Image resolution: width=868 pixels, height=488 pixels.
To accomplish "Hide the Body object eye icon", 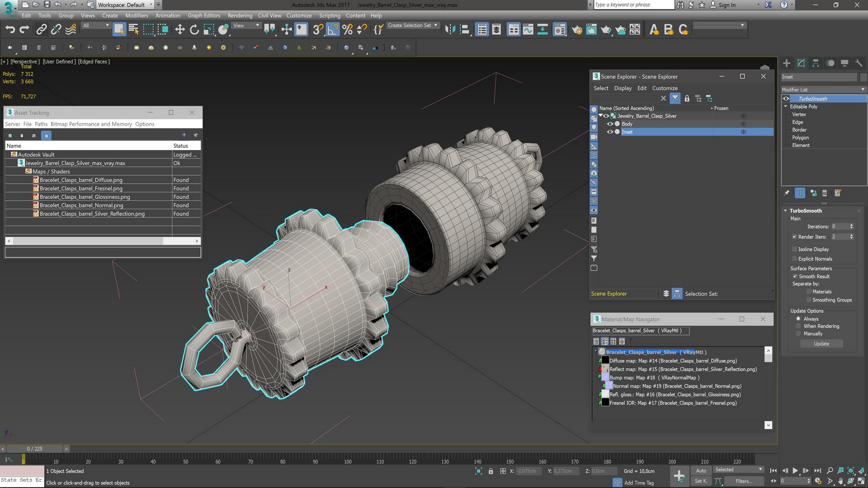I will 610,124.
